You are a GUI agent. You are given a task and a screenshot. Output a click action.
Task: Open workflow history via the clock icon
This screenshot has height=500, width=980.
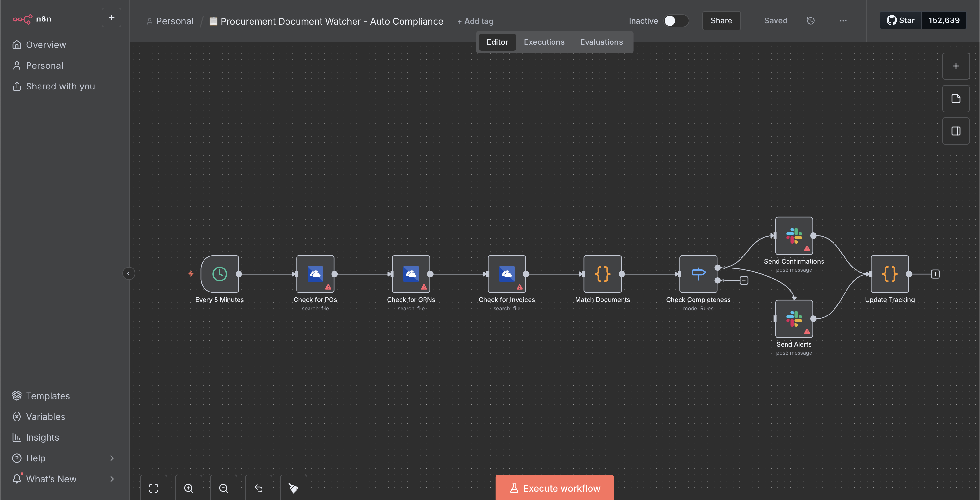[x=810, y=20]
